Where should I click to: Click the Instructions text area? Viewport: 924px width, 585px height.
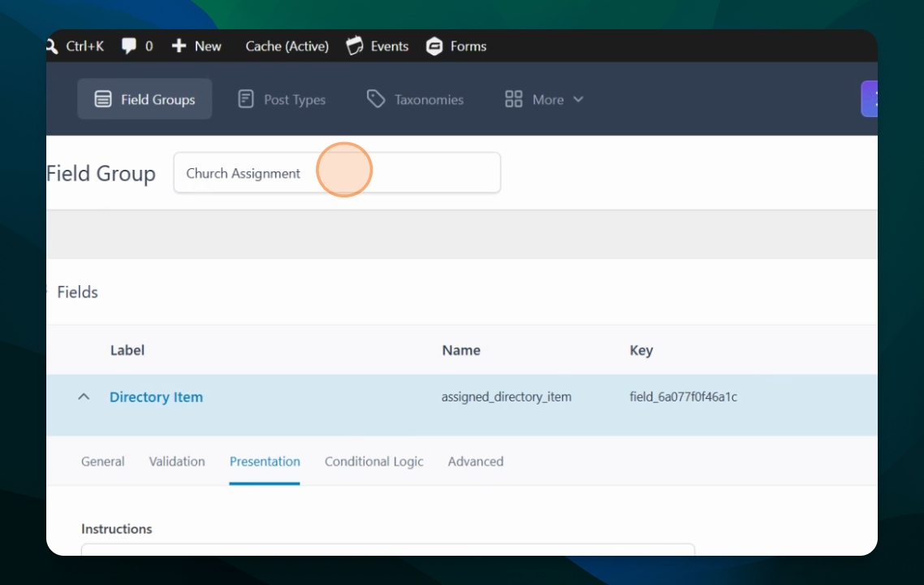pos(388,549)
